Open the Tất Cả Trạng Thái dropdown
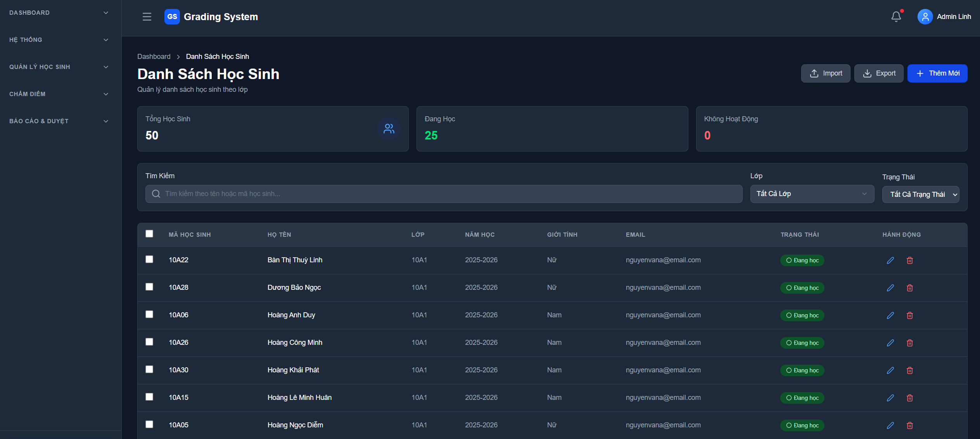Viewport: 980px width, 439px height. tap(920, 195)
